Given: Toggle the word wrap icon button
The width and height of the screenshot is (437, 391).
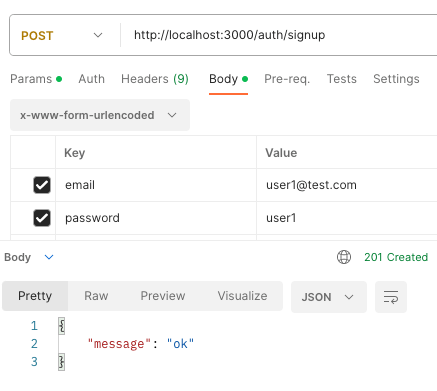Looking at the screenshot, I should point(391,297).
